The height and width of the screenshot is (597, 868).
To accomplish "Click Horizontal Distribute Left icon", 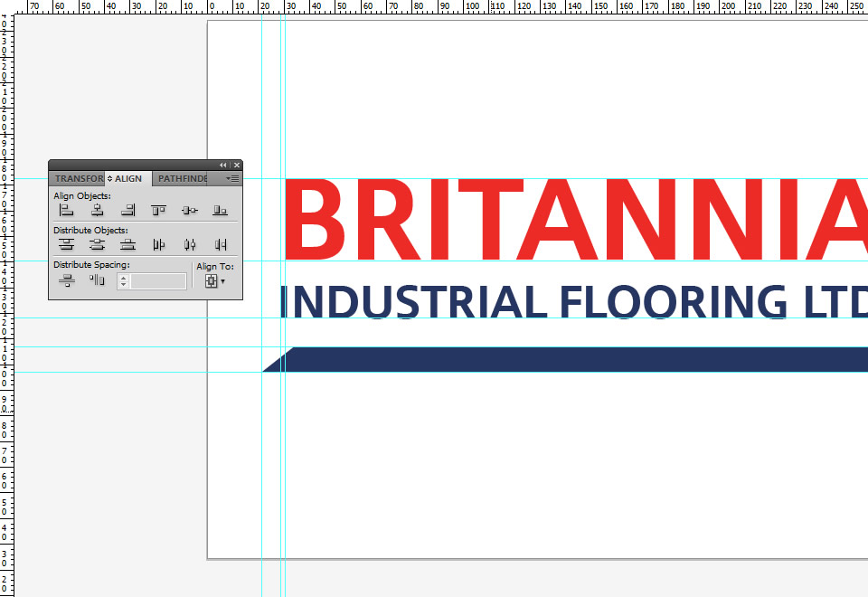I will pos(159,244).
